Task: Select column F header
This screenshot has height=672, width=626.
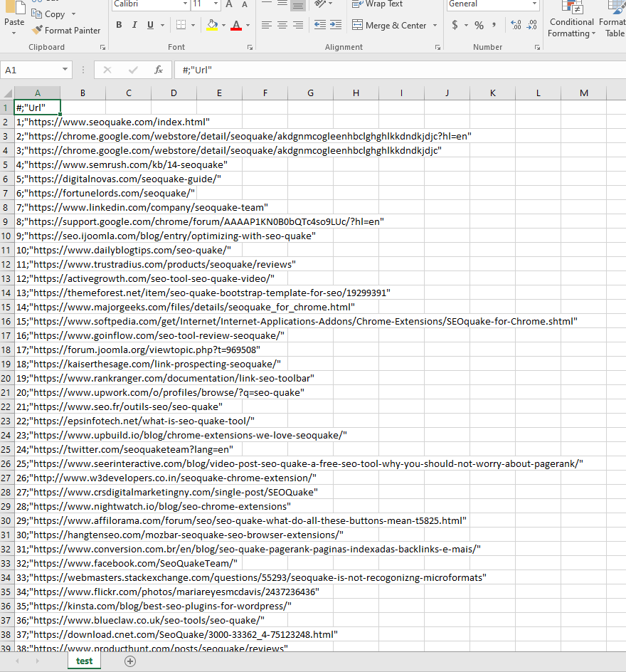Action: (x=265, y=93)
